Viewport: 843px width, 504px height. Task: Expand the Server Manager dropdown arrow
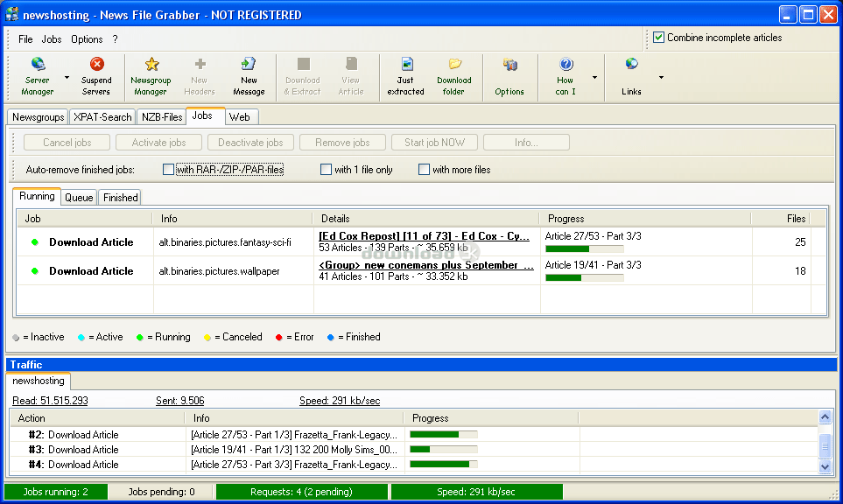[67, 78]
